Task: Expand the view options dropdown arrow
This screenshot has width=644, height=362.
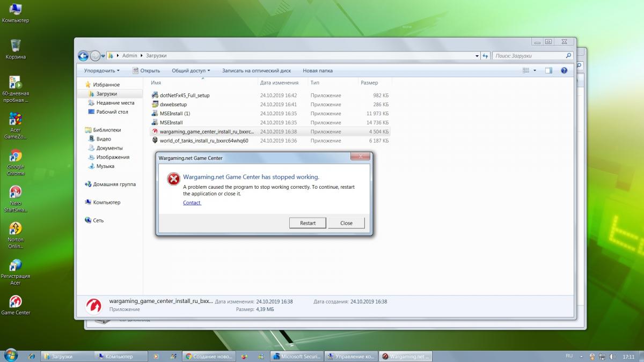Action: click(535, 70)
